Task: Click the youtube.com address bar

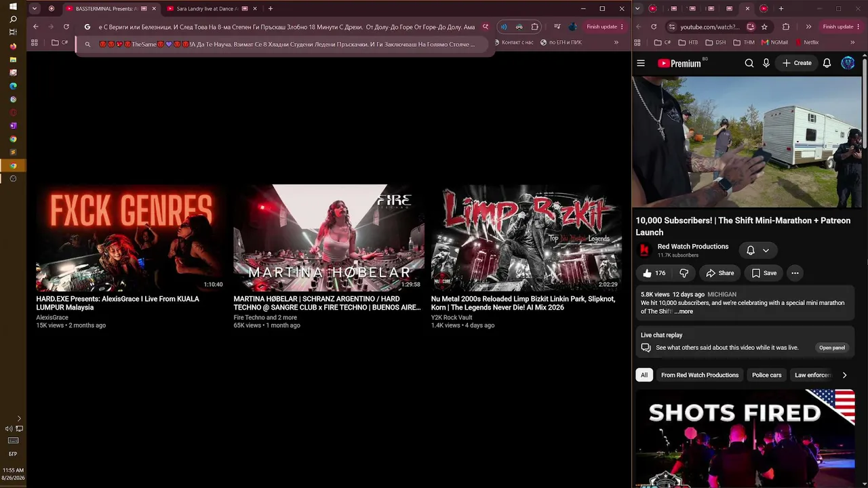Action: (711, 27)
